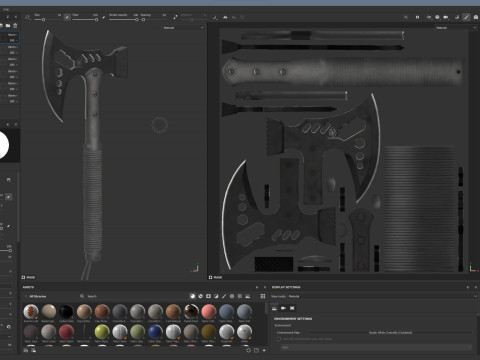Click the lazy mouse icon
This screenshot has width=480, height=360.
coord(175,17)
